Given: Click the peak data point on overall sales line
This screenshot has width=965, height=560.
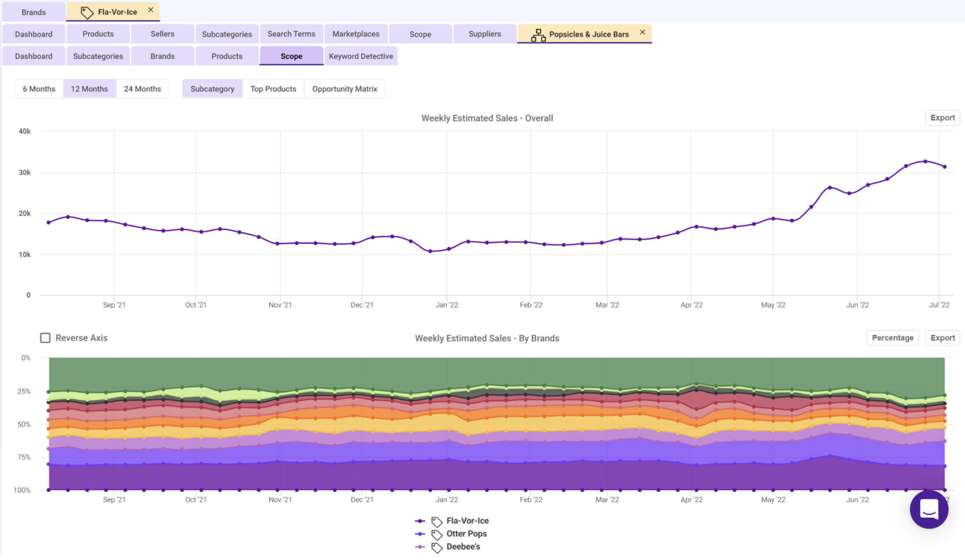Looking at the screenshot, I should click(x=925, y=162).
